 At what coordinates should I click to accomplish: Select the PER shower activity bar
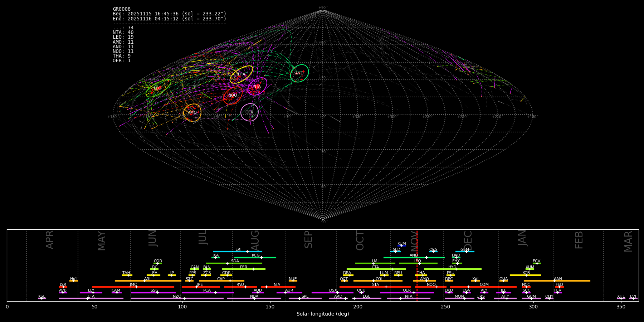pyautogui.click(x=244, y=269)
